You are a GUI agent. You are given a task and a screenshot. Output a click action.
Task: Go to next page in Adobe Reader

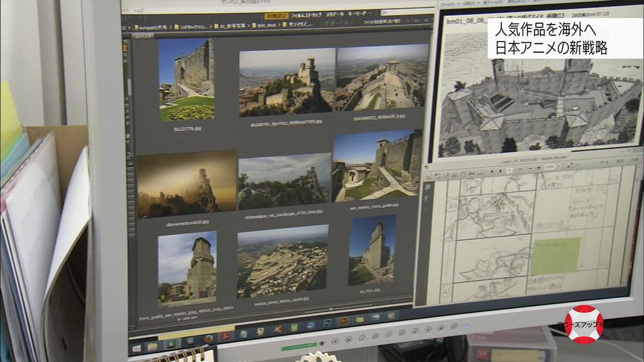pyautogui.click(x=500, y=170)
